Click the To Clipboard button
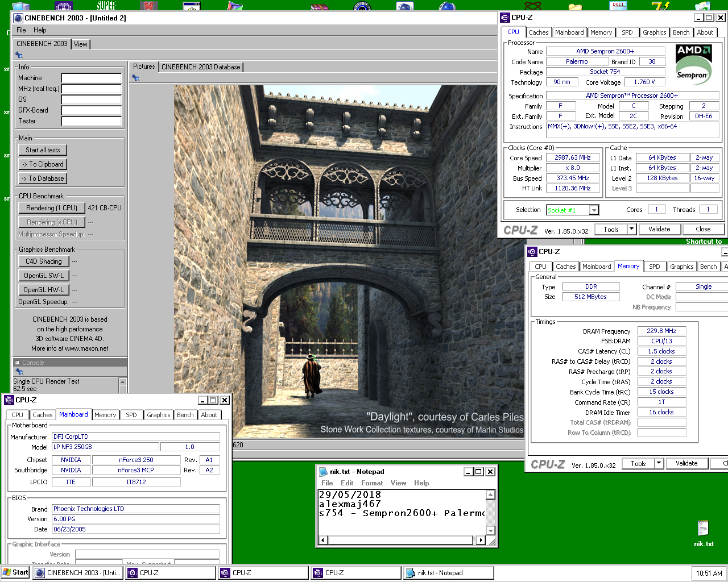 (x=43, y=164)
